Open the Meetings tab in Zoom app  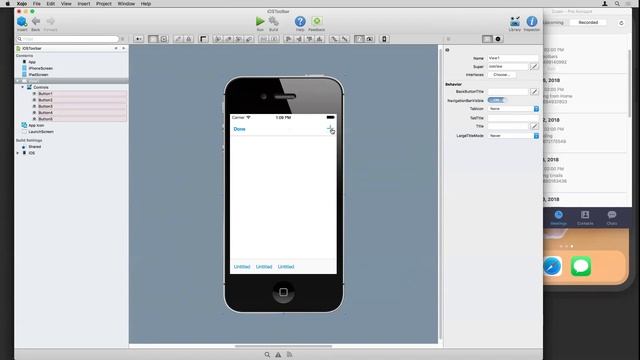pyautogui.click(x=558, y=218)
